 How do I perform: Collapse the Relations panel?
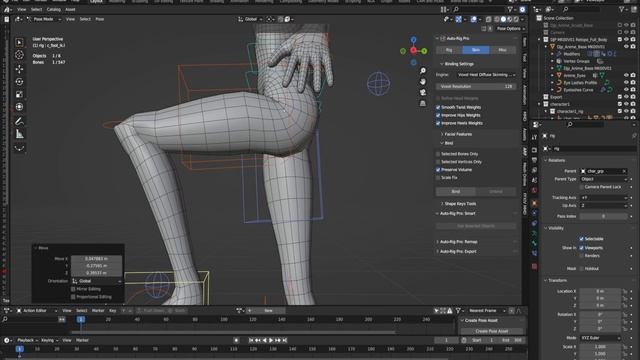pos(555,160)
